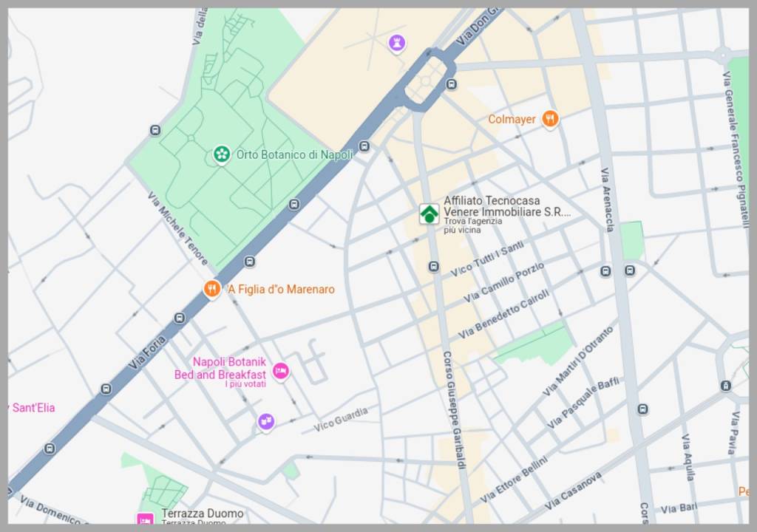Select the "Via Generale Francesco Pignatelli" label
Screen dimensions: 757x532
pos(736,149)
